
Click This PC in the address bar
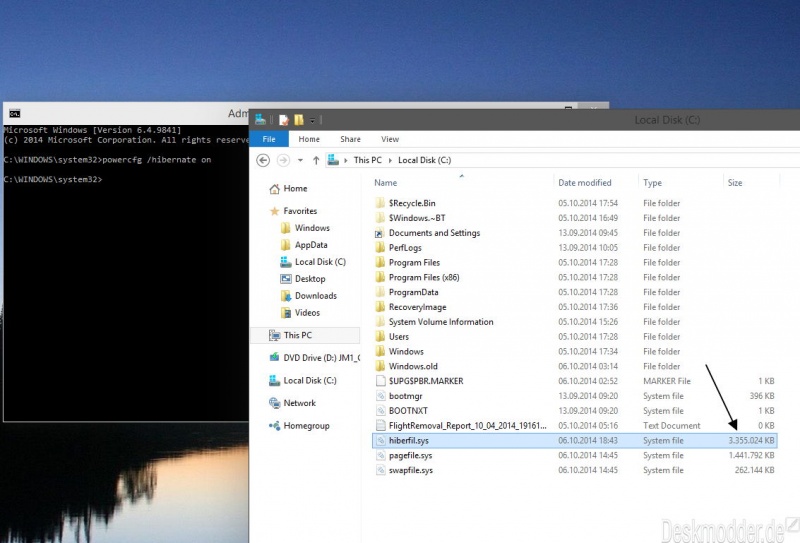(367, 160)
